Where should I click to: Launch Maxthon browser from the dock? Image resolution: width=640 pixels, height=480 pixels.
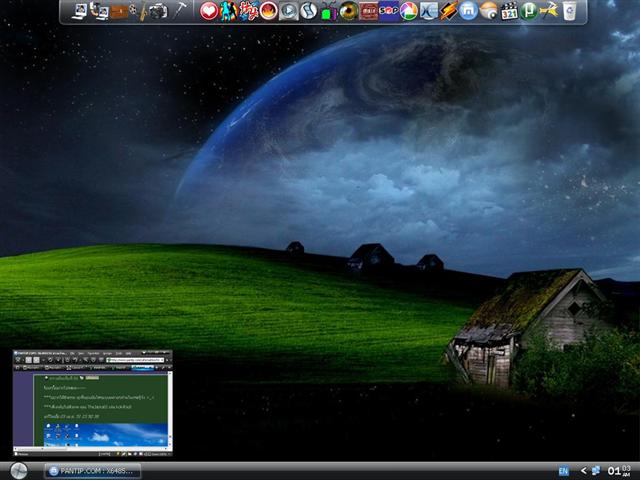(x=469, y=11)
